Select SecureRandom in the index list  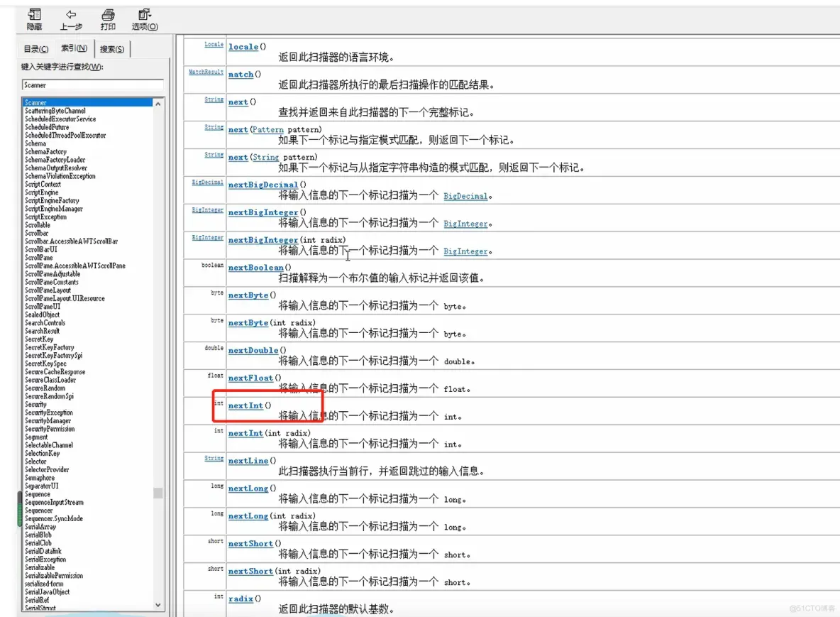(45, 388)
